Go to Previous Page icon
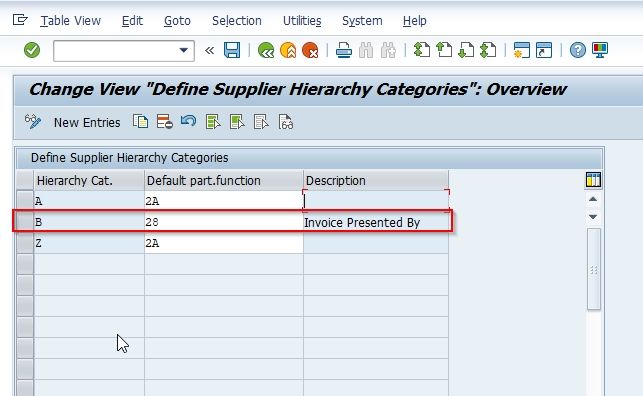The height and width of the screenshot is (396, 643). 444,50
